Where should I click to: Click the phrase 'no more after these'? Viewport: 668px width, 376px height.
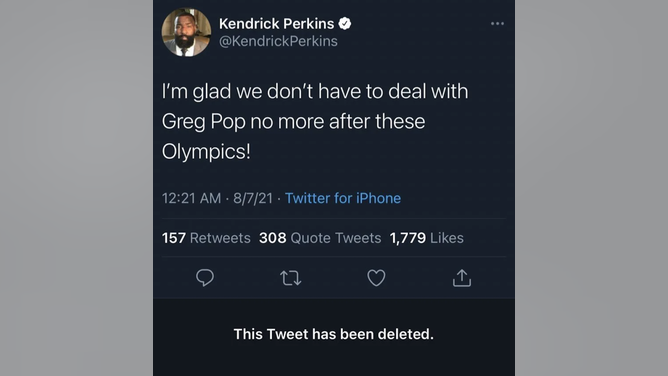[x=338, y=121]
